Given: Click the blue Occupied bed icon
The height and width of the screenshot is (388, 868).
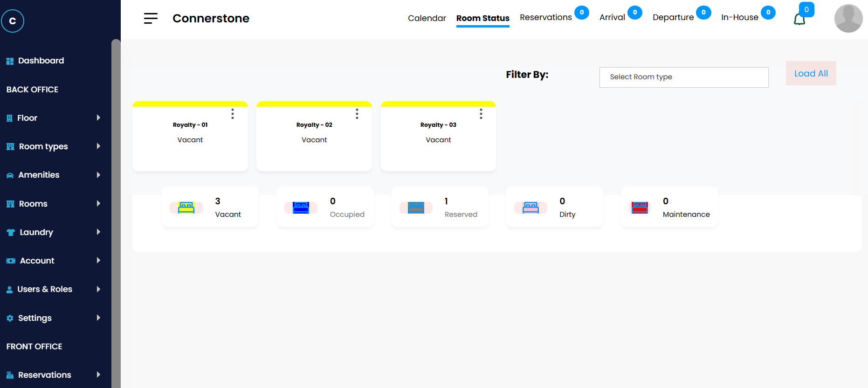Looking at the screenshot, I should click(x=301, y=208).
